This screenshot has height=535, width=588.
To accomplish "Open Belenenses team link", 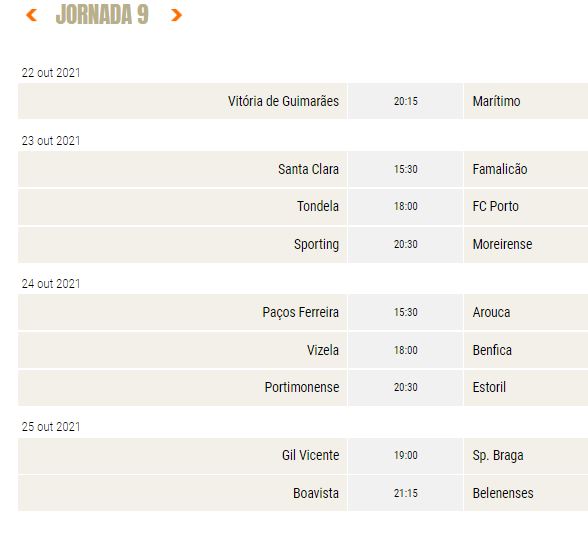I will pyautogui.click(x=503, y=493).
